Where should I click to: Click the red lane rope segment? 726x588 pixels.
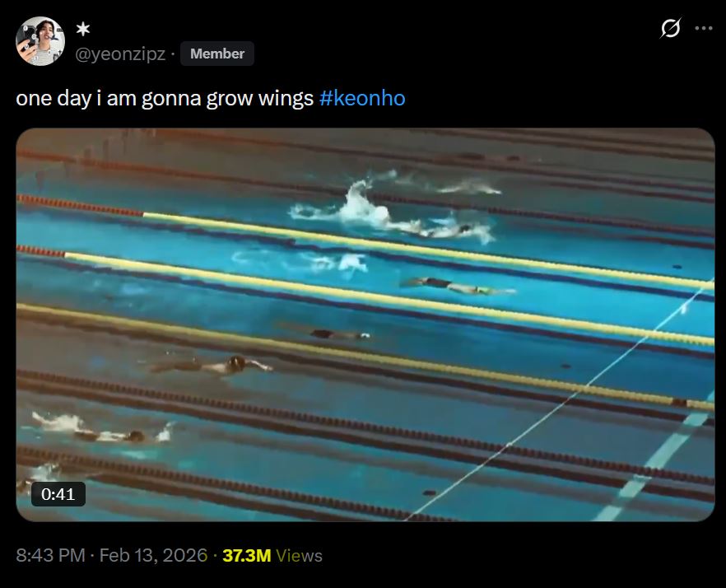[x=80, y=206]
